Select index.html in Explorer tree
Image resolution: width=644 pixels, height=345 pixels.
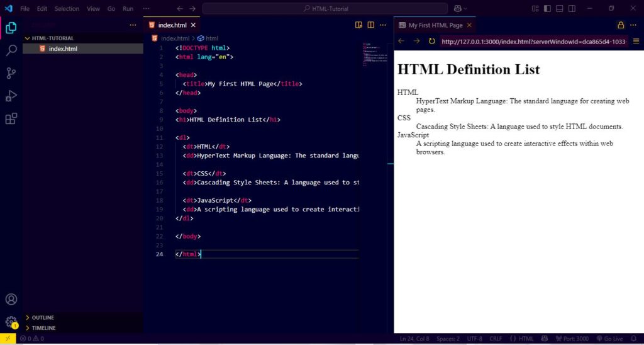point(82,49)
